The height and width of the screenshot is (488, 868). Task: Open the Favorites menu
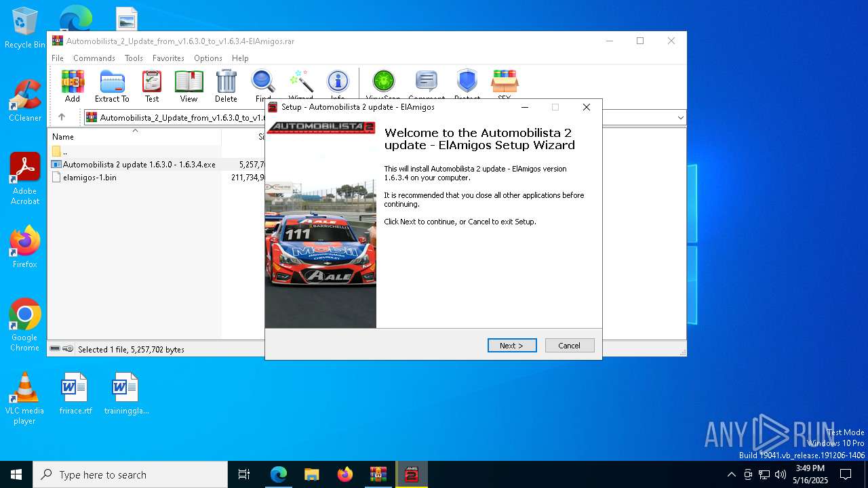pyautogui.click(x=168, y=58)
